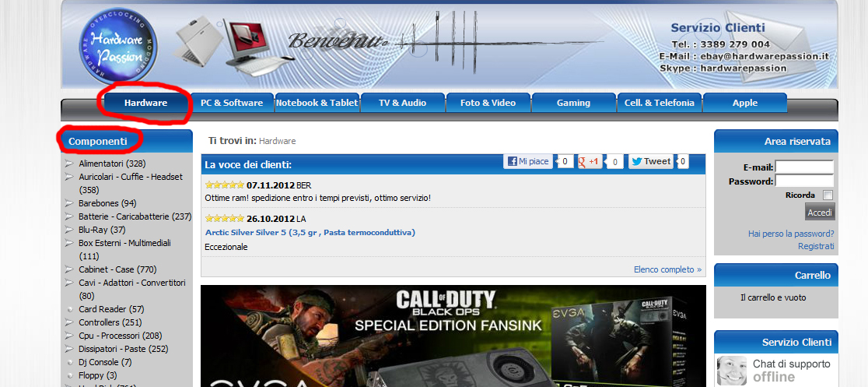868x387 pixels.
Task: Click the Accedi login button
Action: (820, 213)
